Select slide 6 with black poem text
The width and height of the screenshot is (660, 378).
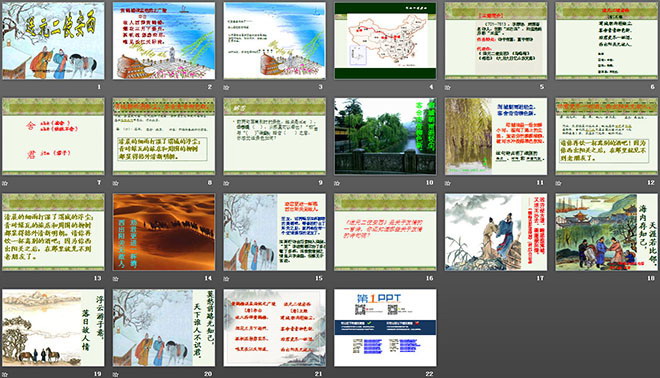[607, 41]
